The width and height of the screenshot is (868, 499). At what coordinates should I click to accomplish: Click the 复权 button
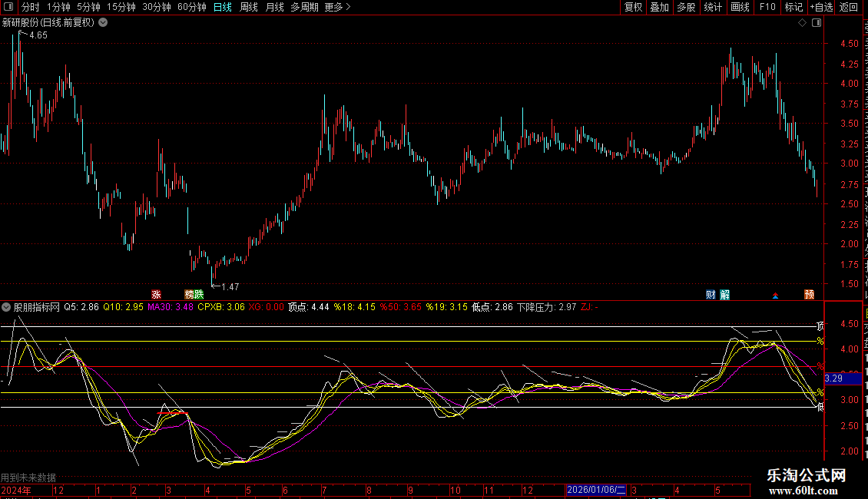point(633,7)
